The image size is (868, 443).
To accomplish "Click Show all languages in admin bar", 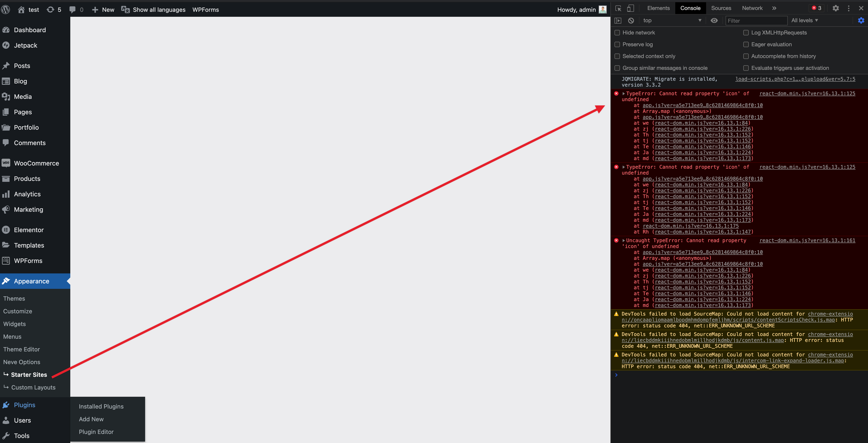I will click(x=153, y=10).
